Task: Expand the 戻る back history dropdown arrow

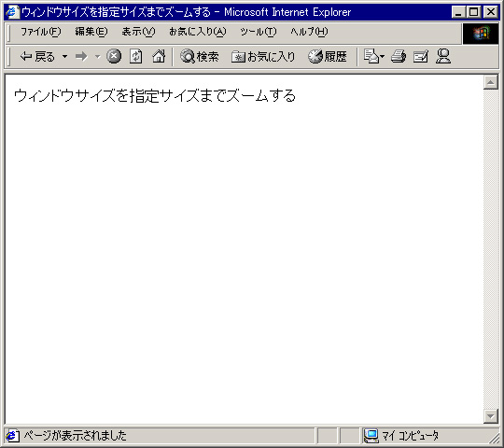Action: (65, 57)
